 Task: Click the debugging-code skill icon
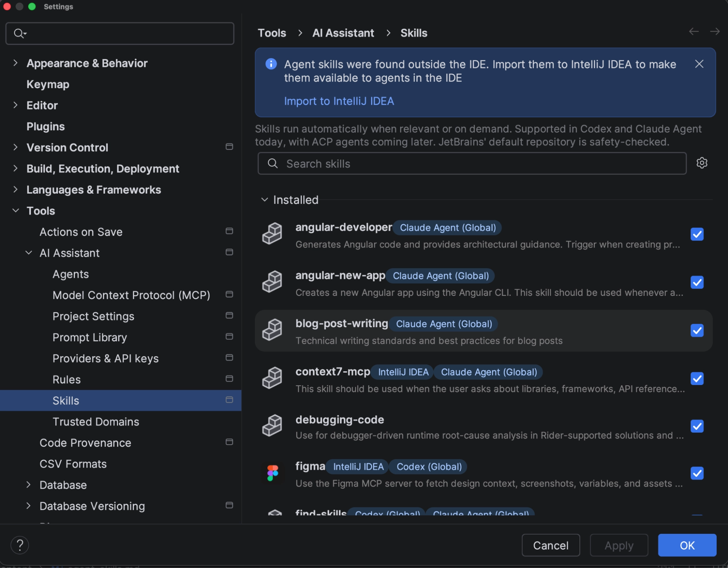click(x=272, y=426)
